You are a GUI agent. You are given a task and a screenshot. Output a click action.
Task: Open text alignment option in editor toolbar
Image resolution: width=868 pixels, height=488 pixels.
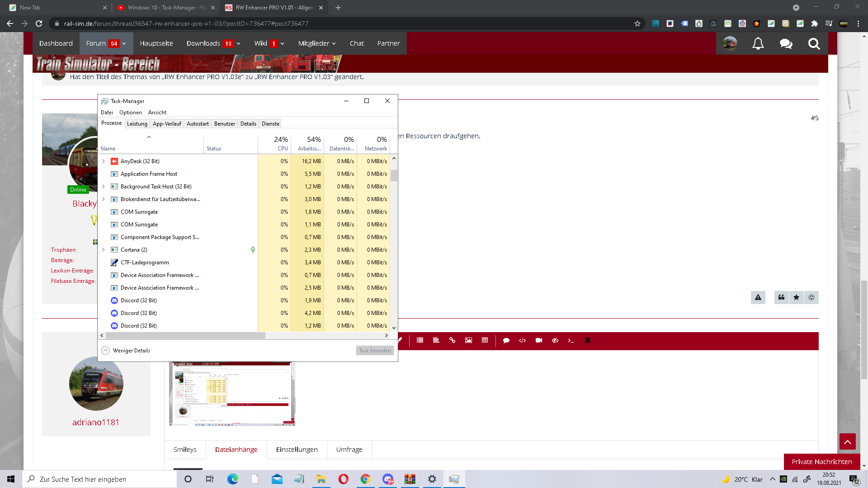pos(436,340)
